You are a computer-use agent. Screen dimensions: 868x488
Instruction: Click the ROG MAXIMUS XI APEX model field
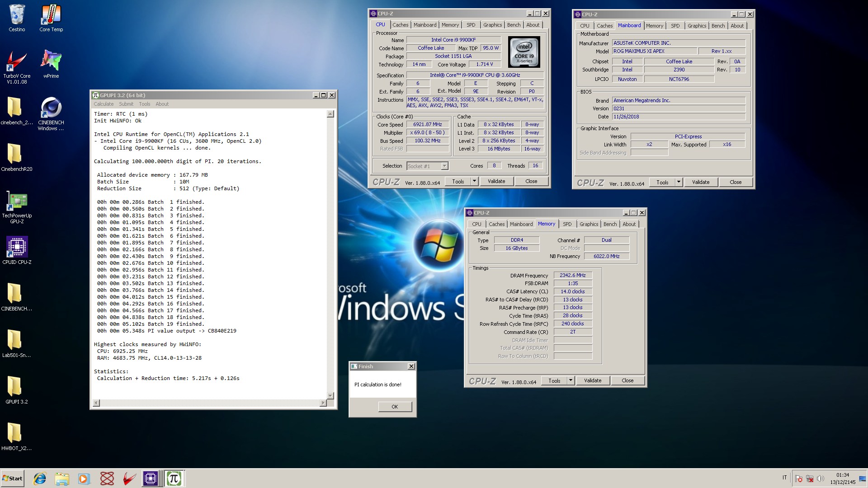(x=654, y=51)
